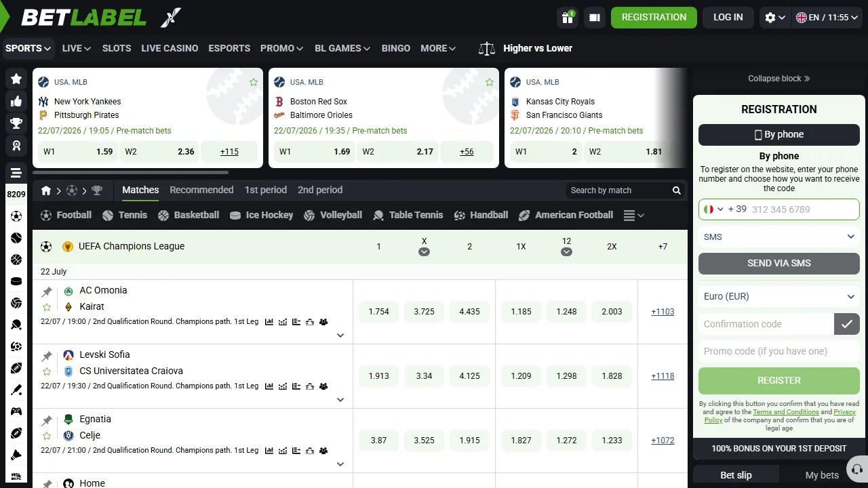Expand the PROMO dropdown
Image resolution: width=868 pixels, height=488 pixels.
click(x=282, y=48)
